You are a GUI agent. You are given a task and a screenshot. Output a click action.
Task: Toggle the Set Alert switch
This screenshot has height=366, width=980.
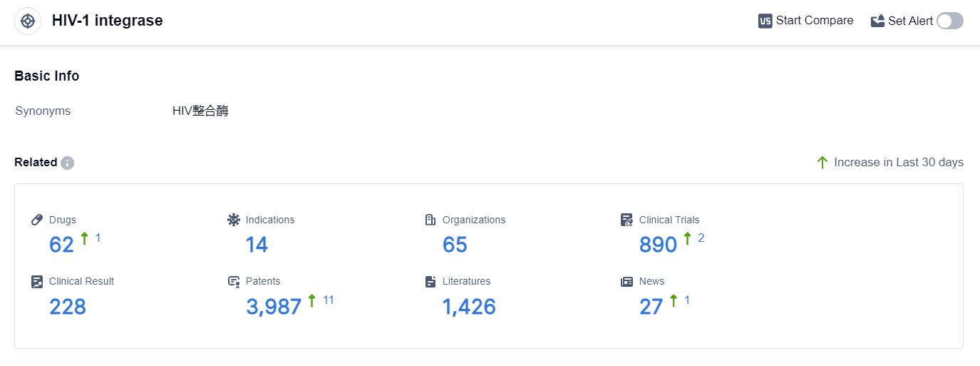[x=949, y=21]
